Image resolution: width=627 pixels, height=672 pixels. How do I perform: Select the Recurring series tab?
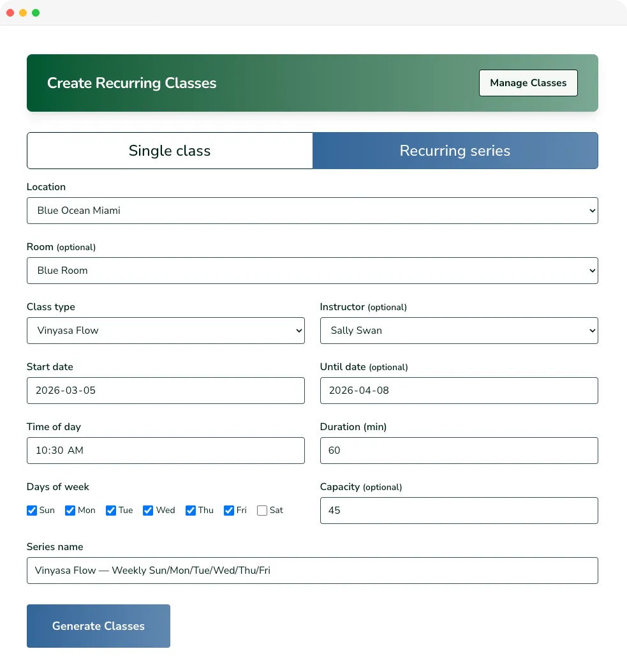tap(455, 151)
